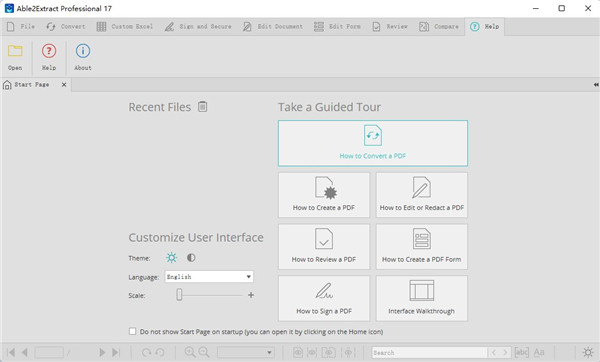This screenshot has height=362, width=600.
Task: Rotate page clockwise icon
Action: coord(146,352)
